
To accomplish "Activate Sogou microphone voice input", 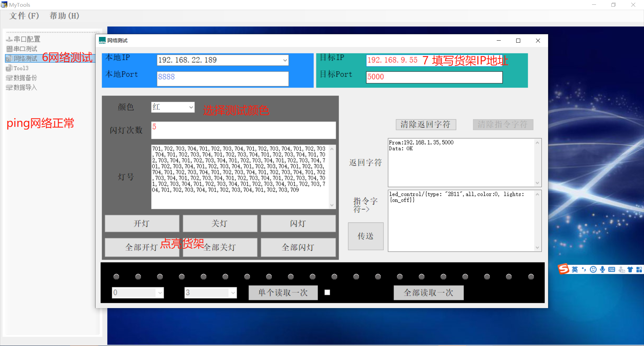I will [602, 269].
